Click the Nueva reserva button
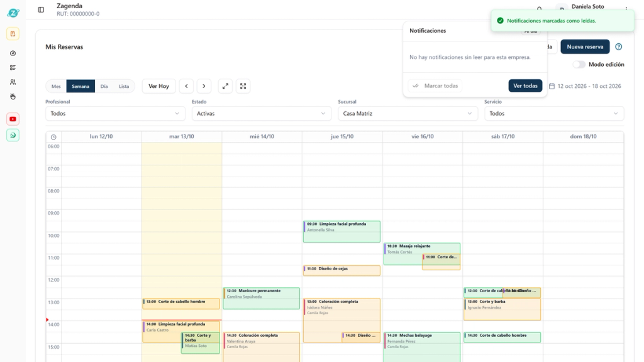 (585, 47)
